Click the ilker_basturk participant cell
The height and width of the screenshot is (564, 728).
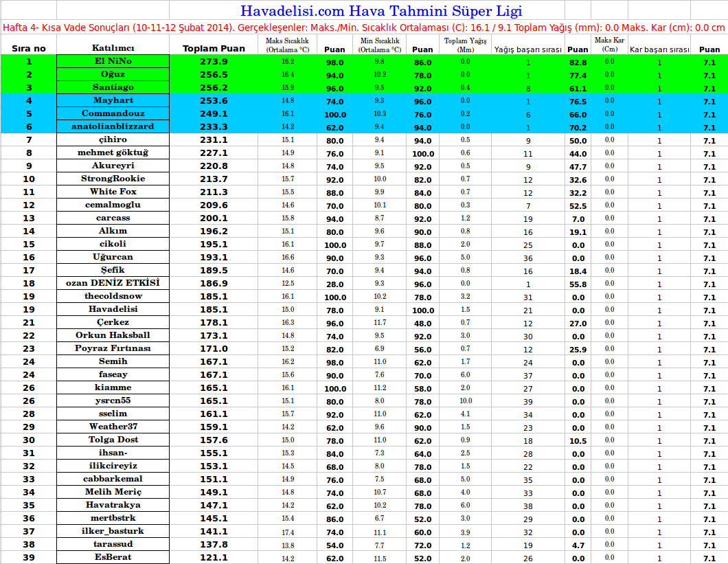[x=113, y=532]
